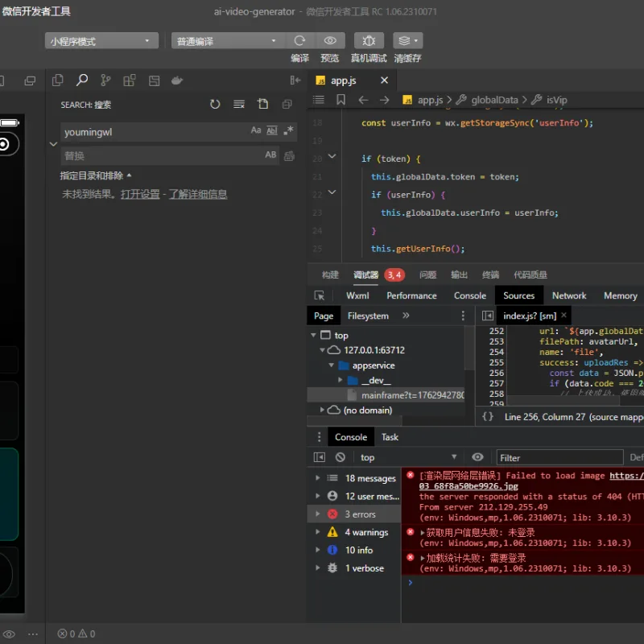
Task: Toggle the preview eye icon in toolbar
Action: pyautogui.click(x=330, y=41)
